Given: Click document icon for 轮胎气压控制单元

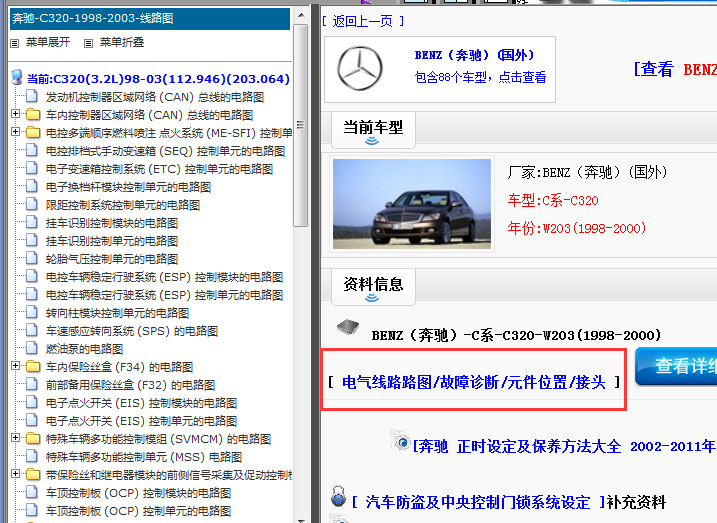Looking at the screenshot, I should click(x=32, y=258).
